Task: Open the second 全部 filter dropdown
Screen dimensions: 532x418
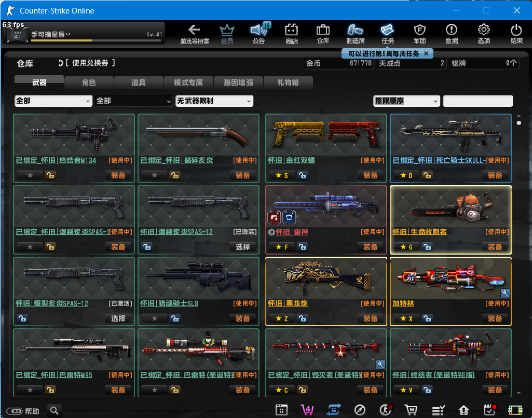Action: pos(134,101)
